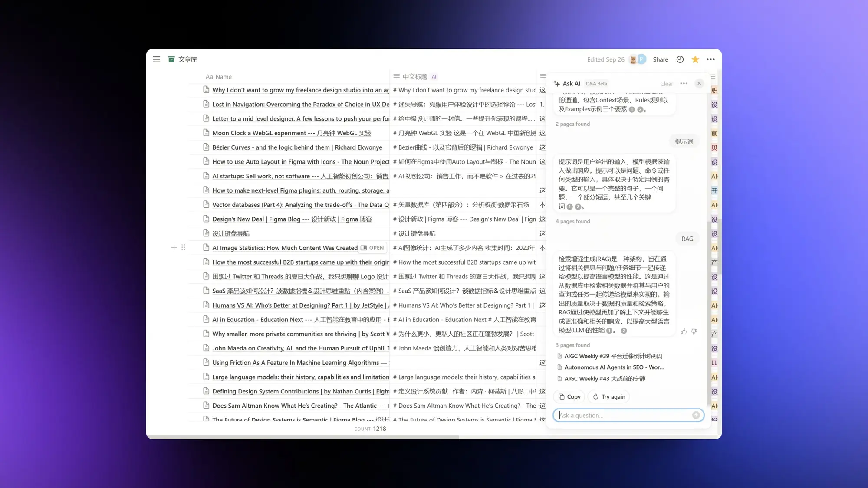Toggle the favorite star icon
The height and width of the screenshot is (488, 868).
point(695,59)
